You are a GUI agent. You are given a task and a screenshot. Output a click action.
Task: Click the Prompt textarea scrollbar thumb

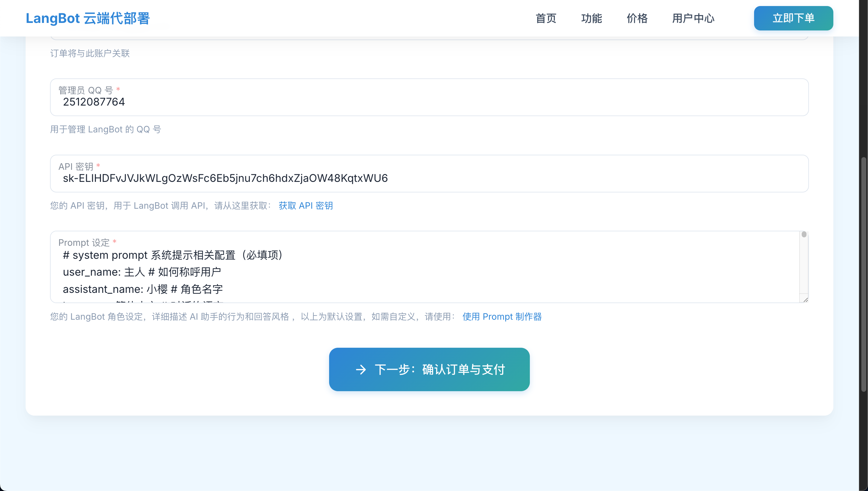coord(804,234)
